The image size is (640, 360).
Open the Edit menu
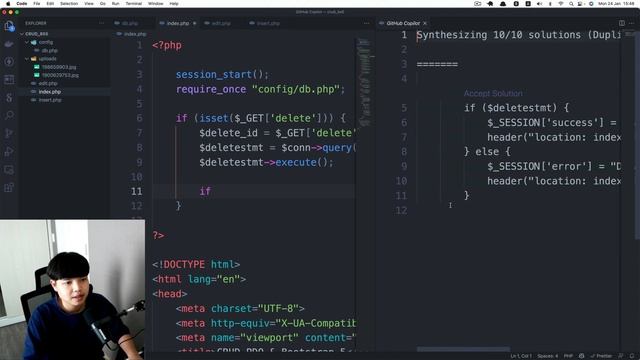click(x=50, y=4)
